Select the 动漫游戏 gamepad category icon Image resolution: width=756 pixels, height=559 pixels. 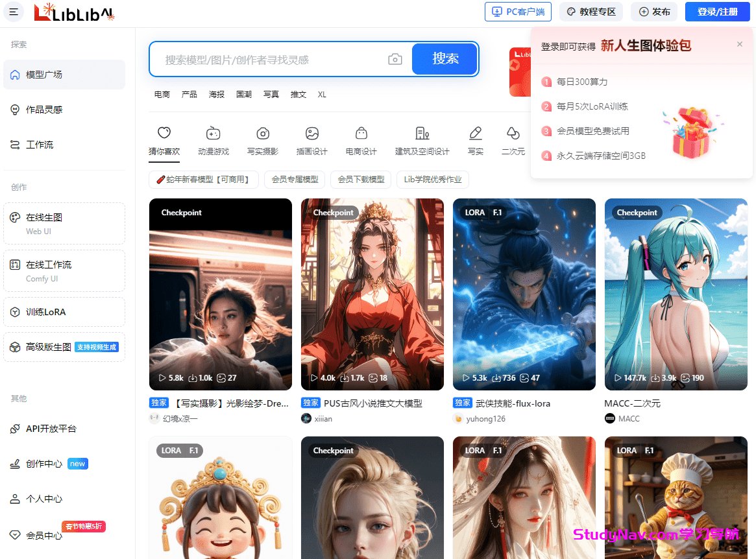coord(213,134)
